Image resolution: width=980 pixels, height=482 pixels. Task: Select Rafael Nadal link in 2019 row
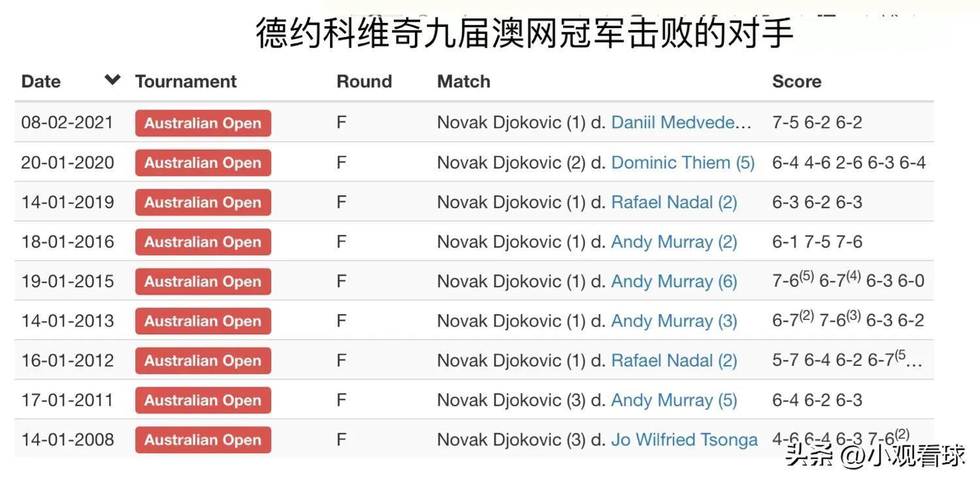(x=674, y=202)
